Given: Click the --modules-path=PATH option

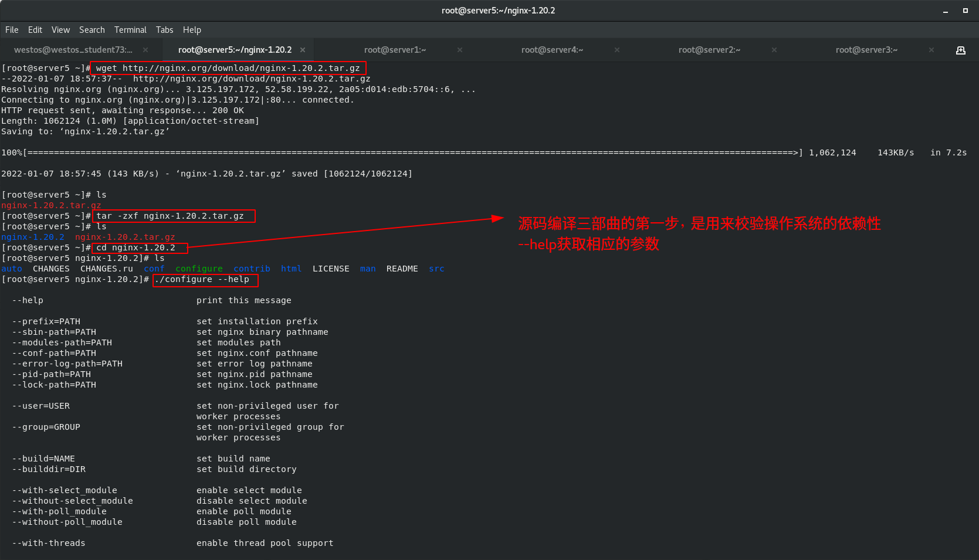Looking at the screenshot, I should tap(62, 342).
